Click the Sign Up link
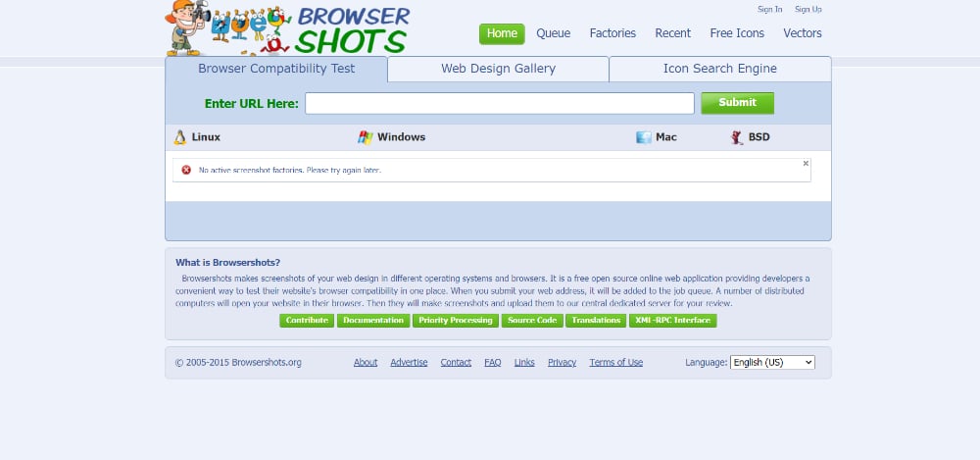This screenshot has height=460, width=980. coord(808,10)
